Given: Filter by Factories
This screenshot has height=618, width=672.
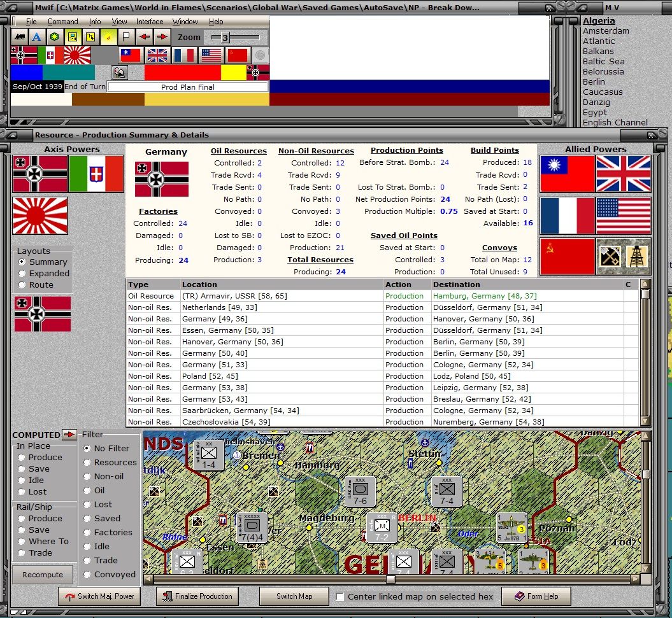Looking at the screenshot, I should click(x=108, y=532).
